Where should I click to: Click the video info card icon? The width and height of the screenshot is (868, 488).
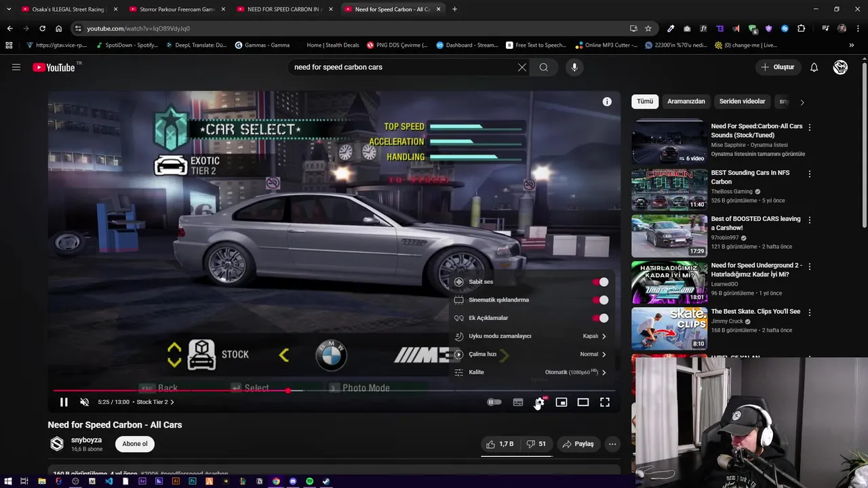click(x=607, y=102)
